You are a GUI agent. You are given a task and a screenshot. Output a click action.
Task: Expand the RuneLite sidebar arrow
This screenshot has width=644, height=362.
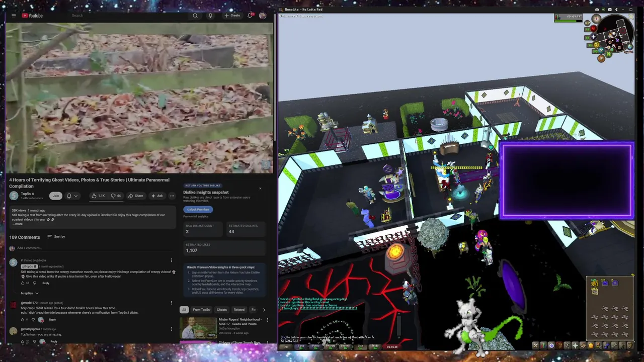(616, 10)
